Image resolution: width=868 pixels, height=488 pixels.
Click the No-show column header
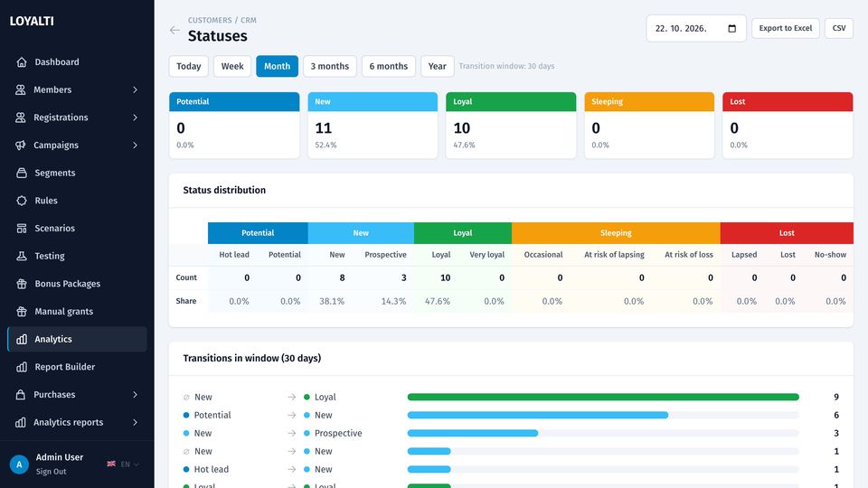[830, 255]
